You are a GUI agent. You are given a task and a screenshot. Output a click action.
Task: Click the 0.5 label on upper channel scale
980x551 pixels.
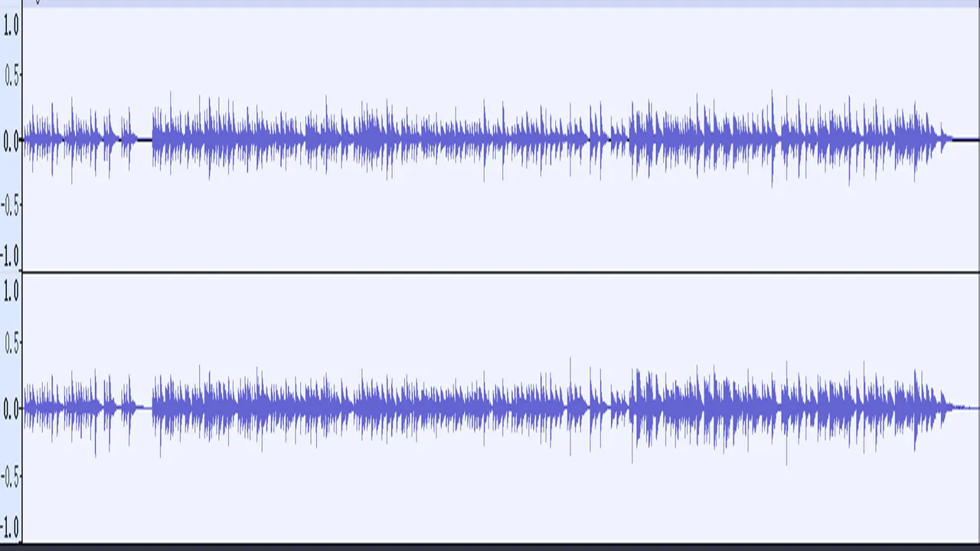[x=11, y=76]
